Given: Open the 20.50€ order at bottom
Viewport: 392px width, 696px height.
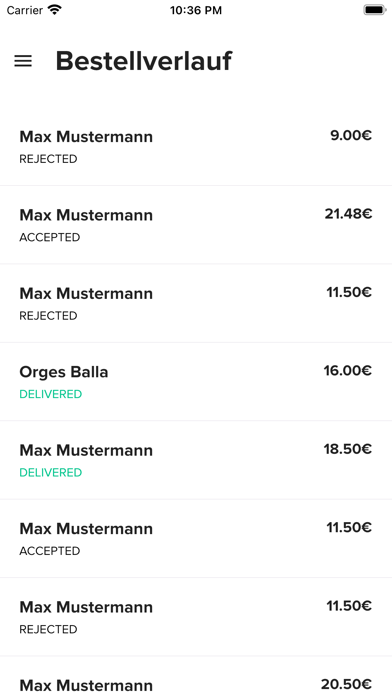Looking at the screenshot, I should click(196, 676).
